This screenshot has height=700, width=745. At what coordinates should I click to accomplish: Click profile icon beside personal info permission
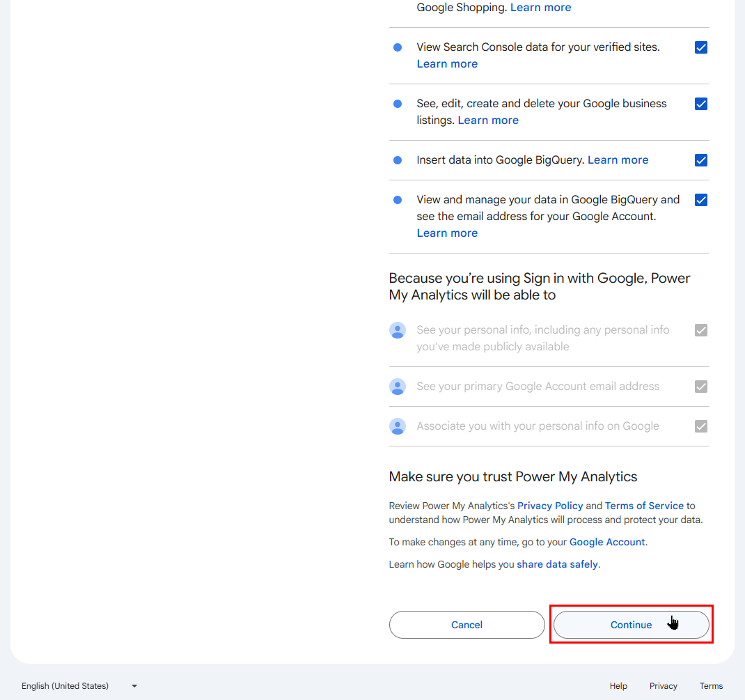click(398, 330)
